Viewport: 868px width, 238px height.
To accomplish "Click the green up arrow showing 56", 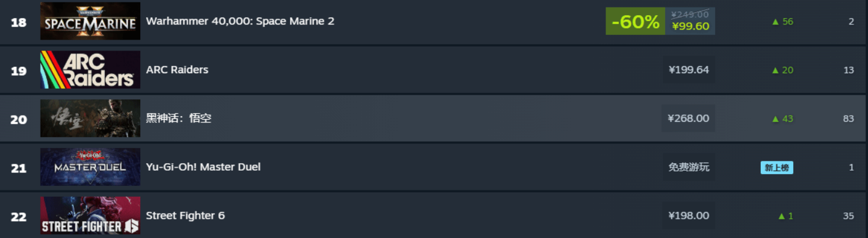I will point(782,21).
